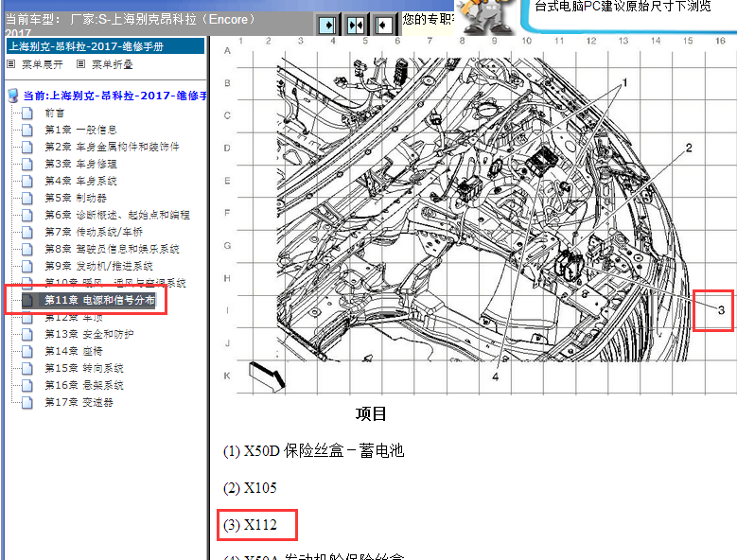737x560 pixels.
Task: Click the page icon for 第2章
Action: click(x=27, y=147)
